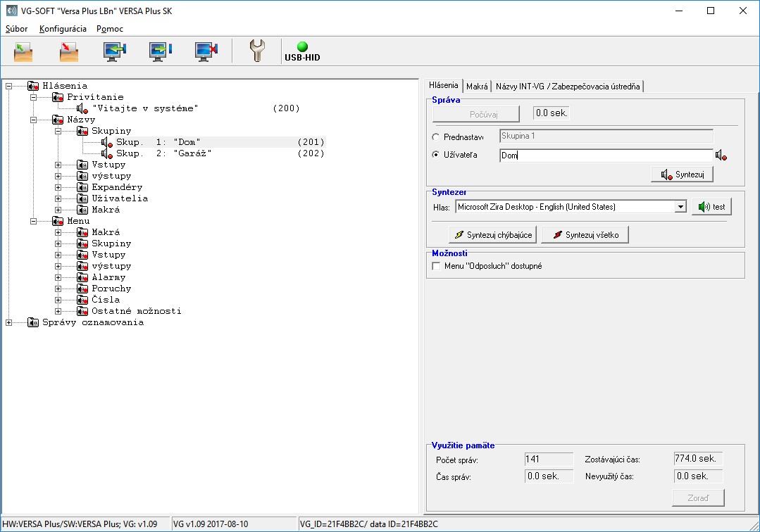Image resolution: width=760 pixels, height=532 pixels.
Task: Click the open-from-file folder icon with green arrow
Action: tap(23, 51)
